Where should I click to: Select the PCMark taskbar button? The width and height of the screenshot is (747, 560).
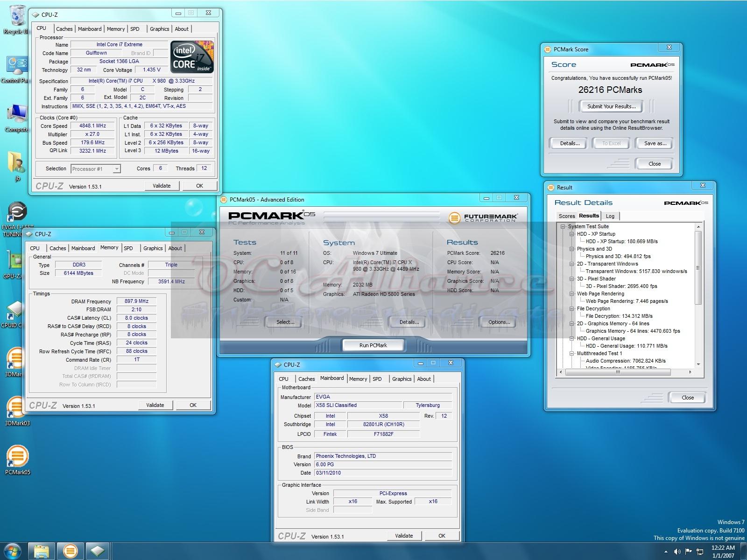click(70, 551)
